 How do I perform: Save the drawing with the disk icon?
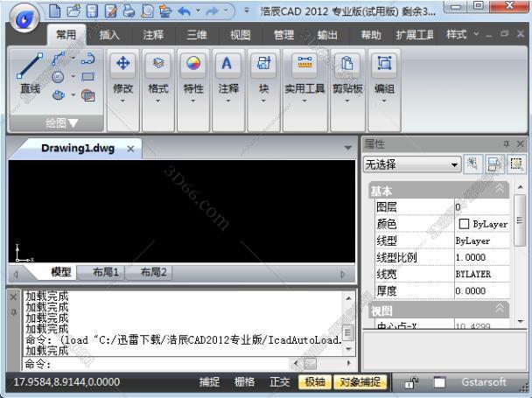[x=92, y=10]
